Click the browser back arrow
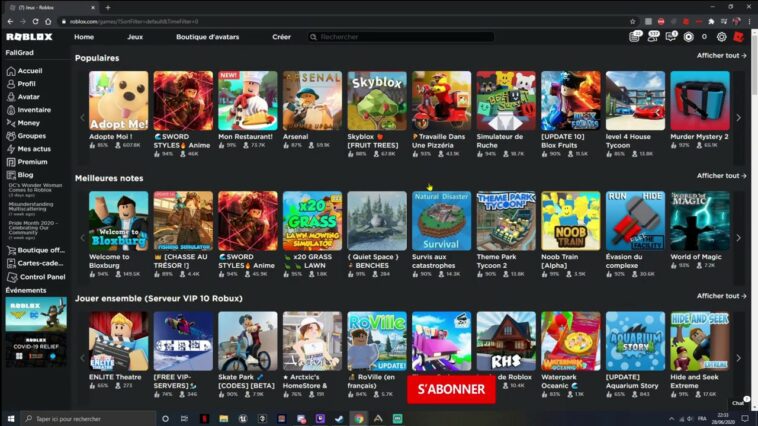Screen dimensions: 758x426 (x=10, y=21)
